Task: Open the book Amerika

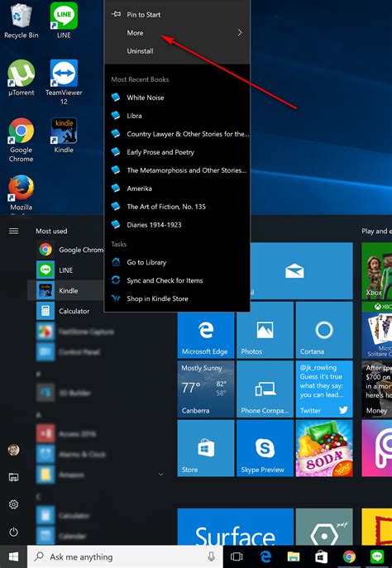Action: click(177, 189)
